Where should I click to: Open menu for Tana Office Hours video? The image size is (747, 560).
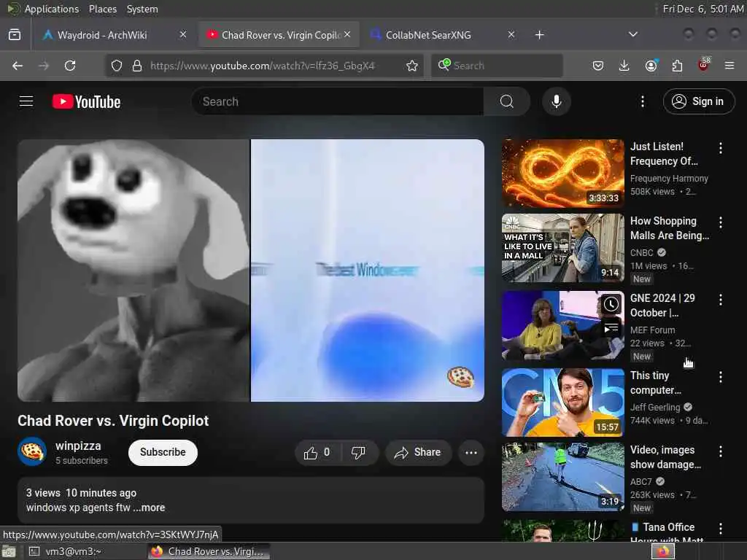pos(720,528)
